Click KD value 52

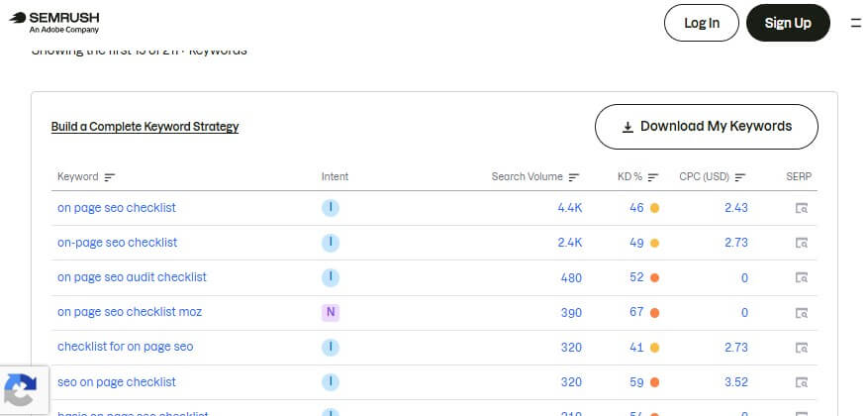pos(636,277)
